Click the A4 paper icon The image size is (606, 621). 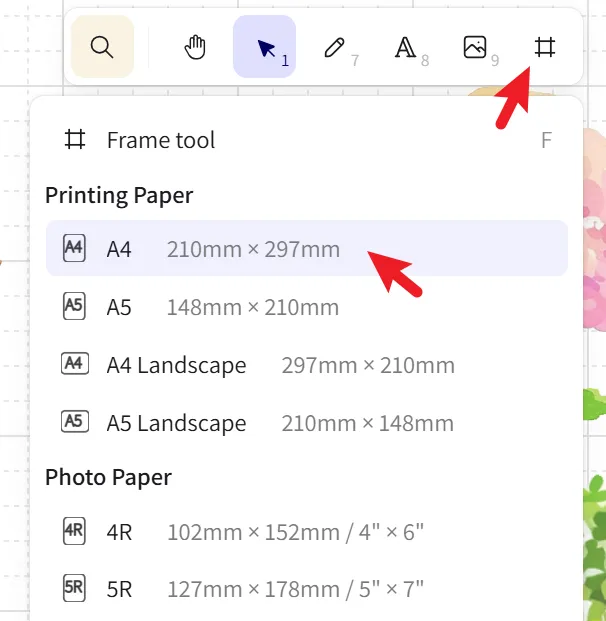pos(74,248)
